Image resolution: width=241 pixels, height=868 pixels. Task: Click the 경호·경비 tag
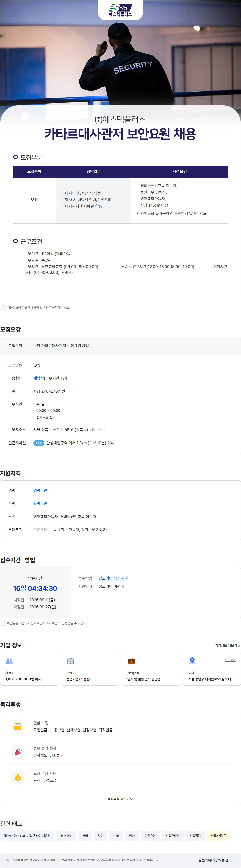67,836
